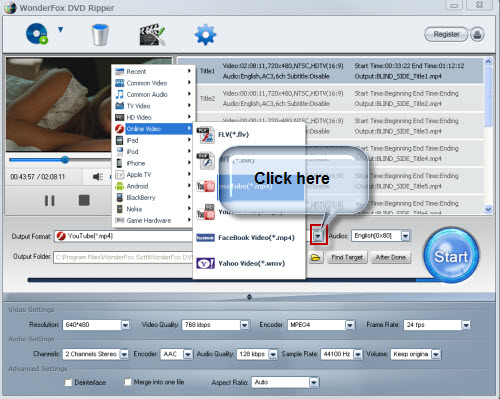The image size is (500, 399).
Task: Open the Frame Rate 24 fps dropdown
Action: click(437, 325)
